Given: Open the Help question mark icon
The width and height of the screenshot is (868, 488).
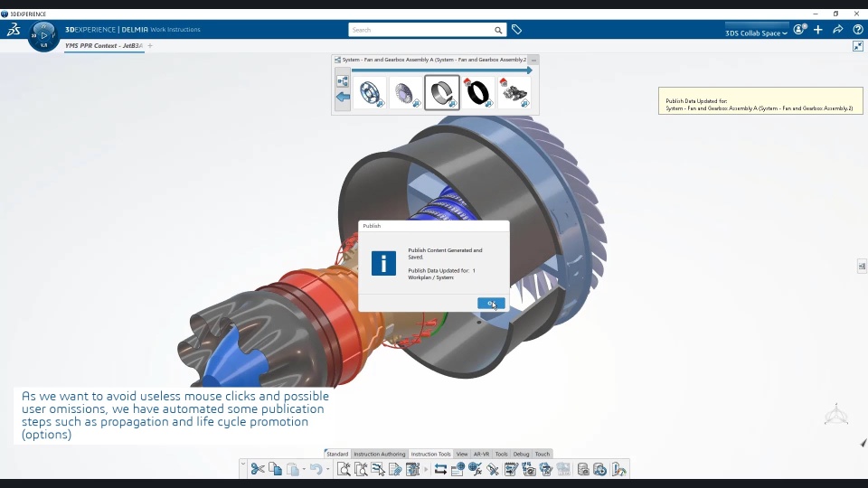Looking at the screenshot, I should click(x=858, y=30).
